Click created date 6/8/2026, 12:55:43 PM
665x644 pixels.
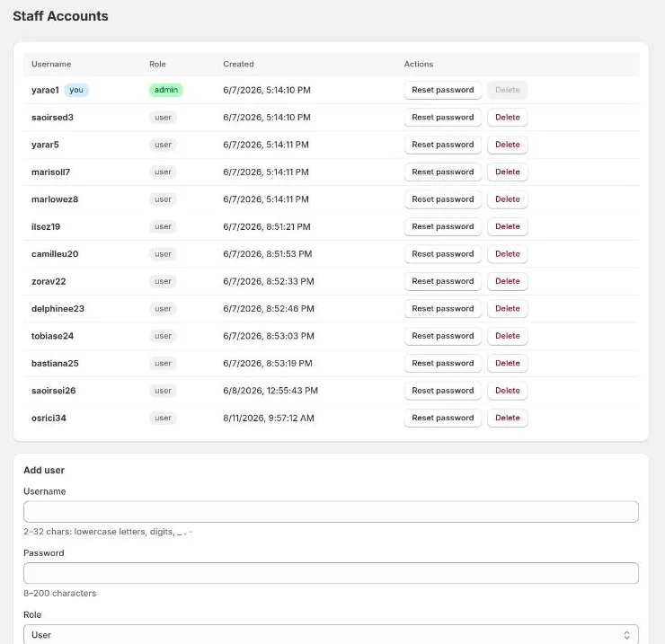[270, 391]
